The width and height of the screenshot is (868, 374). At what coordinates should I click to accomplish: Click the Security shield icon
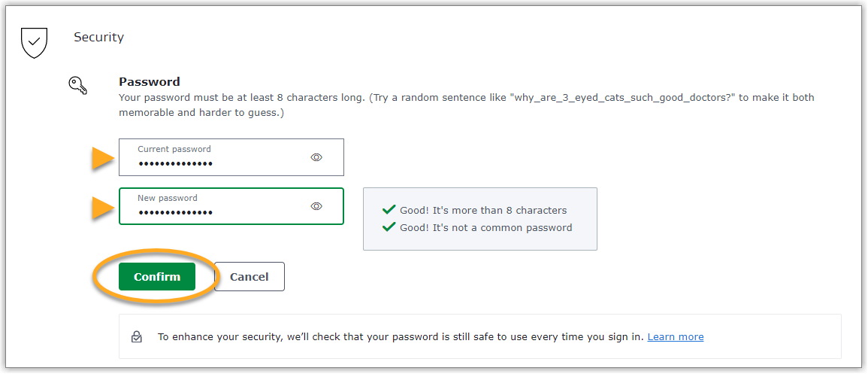point(34,42)
